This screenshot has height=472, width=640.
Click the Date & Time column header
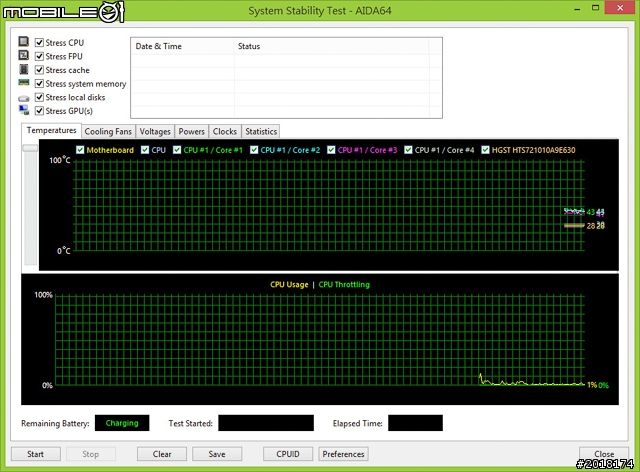click(182, 46)
